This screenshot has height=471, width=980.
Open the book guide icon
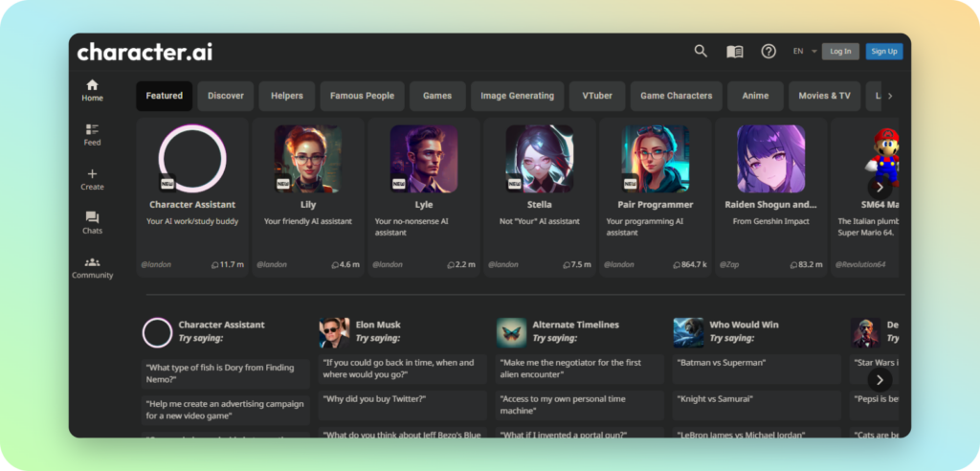point(734,52)
